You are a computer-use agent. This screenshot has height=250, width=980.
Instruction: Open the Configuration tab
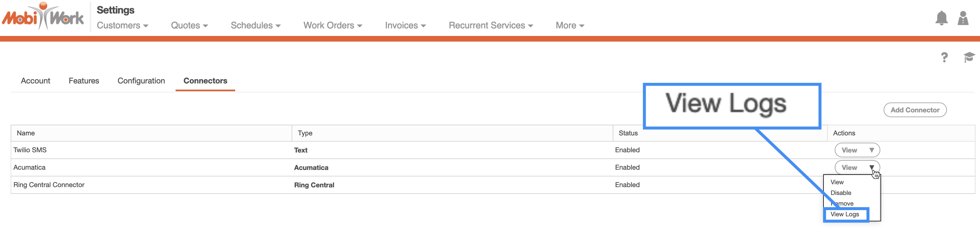click(141, 81)
